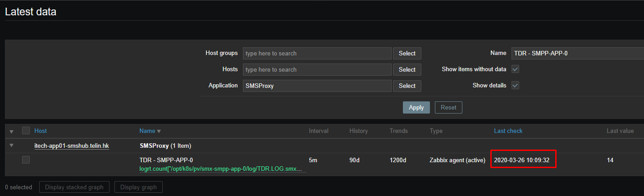Click the Name column sort arrow
The width and height of the screenshot is (644, 196).
click(159, 131)
